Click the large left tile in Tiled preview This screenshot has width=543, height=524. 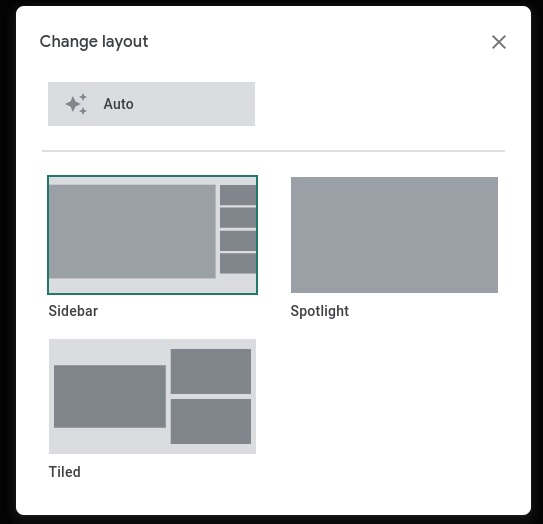110,396
